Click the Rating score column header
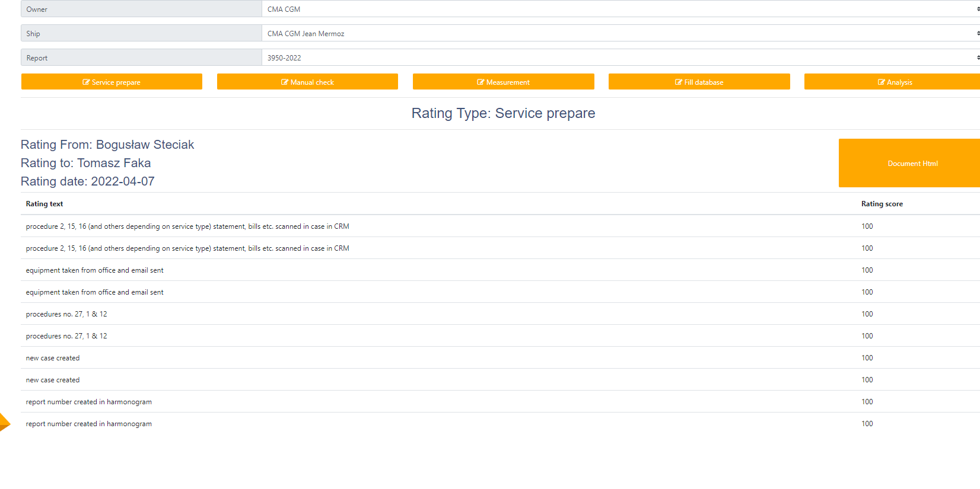980x489 pixels. [x=882, y=204]
